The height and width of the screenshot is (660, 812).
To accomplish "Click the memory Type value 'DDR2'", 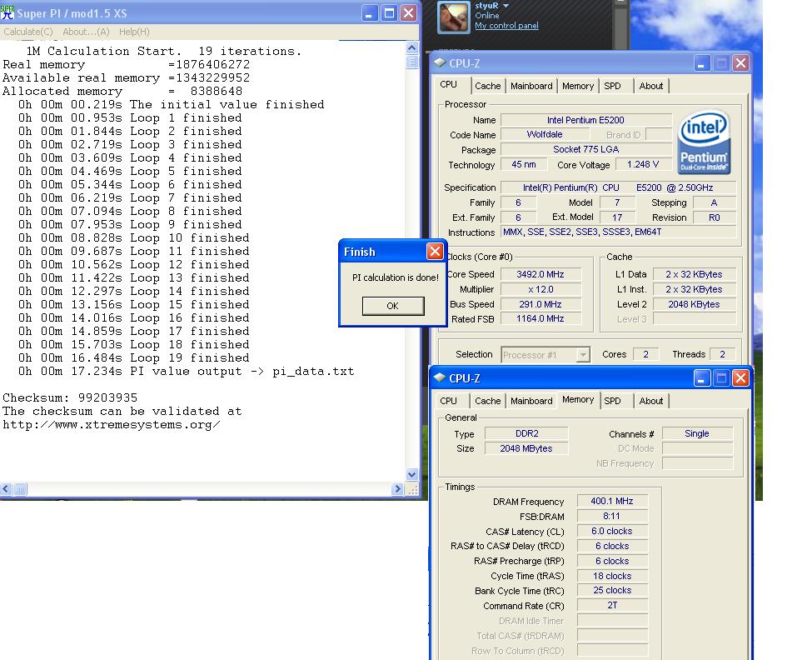I will [526, 433].
